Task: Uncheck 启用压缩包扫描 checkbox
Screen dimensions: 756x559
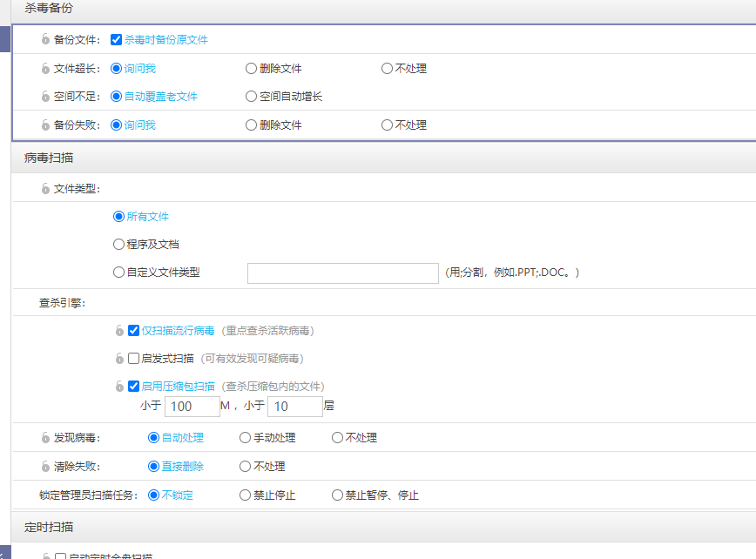Action: click(133, 387)
